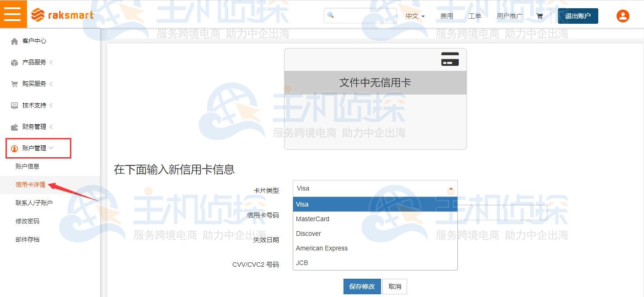Expand the 产品服务 submenu chevron
The height and width of the screenshot is (297, 644).
coord(51,62)
